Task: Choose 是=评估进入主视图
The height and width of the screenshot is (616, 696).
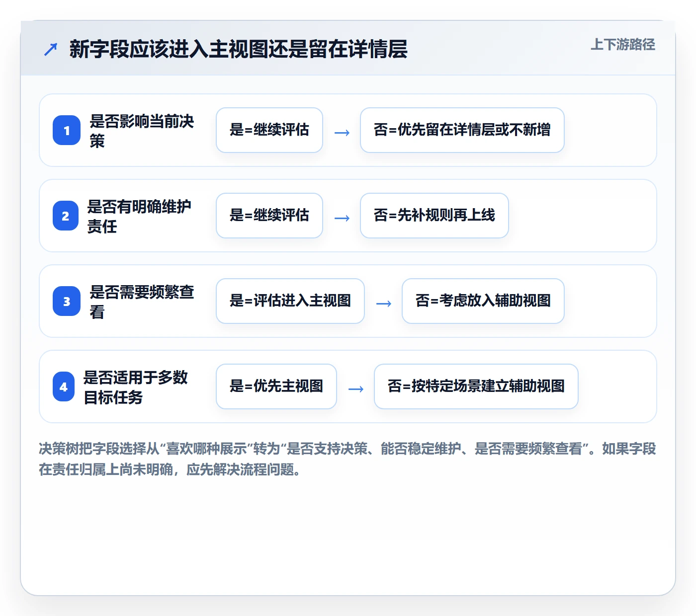Action: click(290, 301)
